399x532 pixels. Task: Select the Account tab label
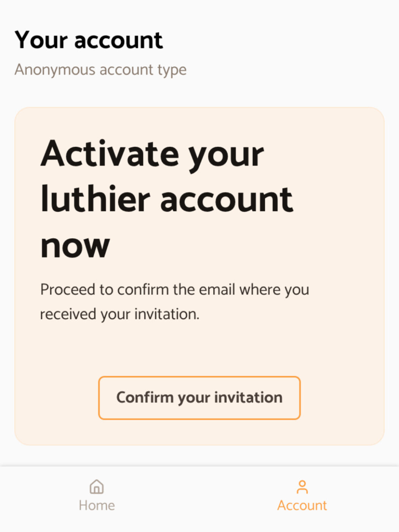coord(302,505)
